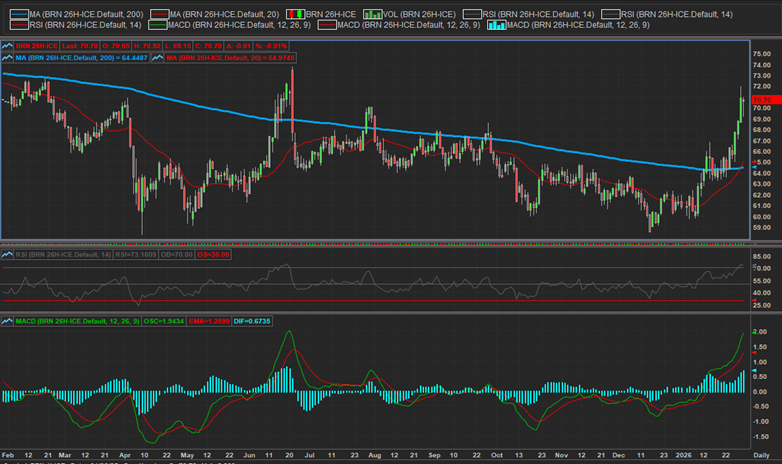
Task: Click the chart icon in MACD panel header
Action: [x=7, y=321]
